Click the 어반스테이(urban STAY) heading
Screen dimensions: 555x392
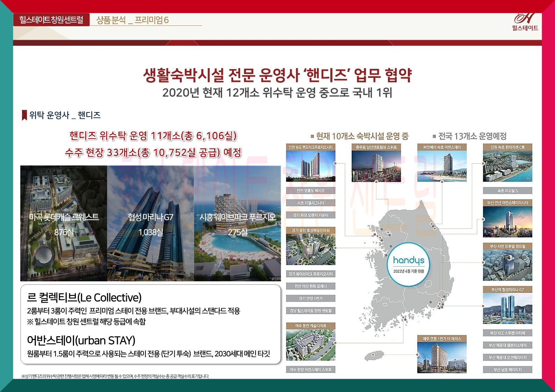point(81,340)
